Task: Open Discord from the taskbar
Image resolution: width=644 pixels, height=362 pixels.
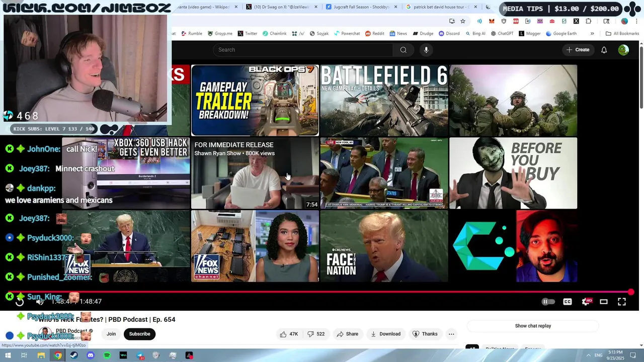Action: [91, 355]
